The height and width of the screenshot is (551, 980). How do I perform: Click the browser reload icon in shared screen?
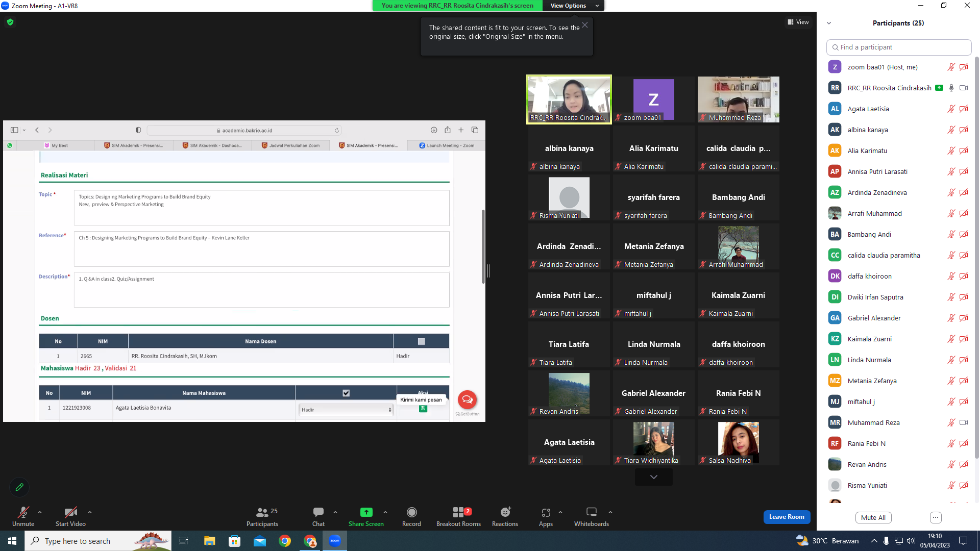click(337, 131)
